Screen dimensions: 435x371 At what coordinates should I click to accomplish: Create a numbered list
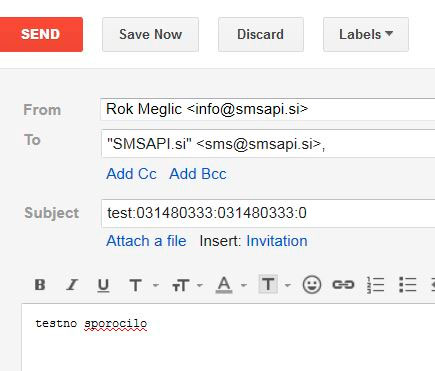(375, 285)
